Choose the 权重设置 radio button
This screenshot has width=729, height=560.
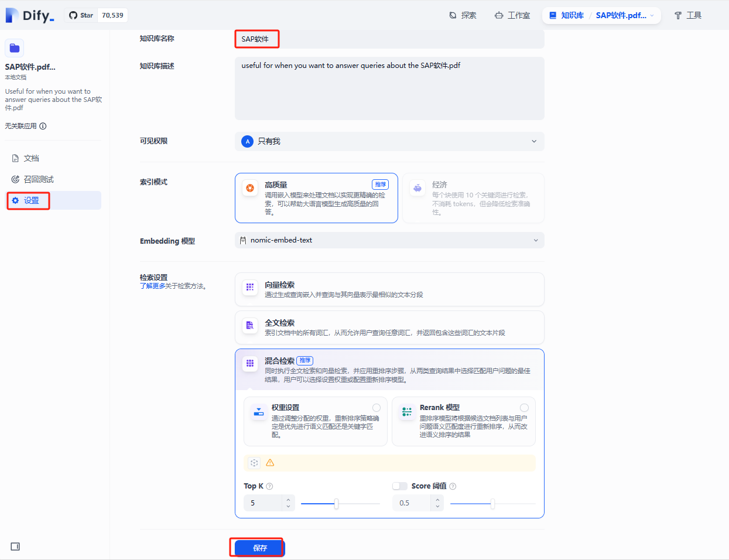pyautogui.click(x=377, y=408)
